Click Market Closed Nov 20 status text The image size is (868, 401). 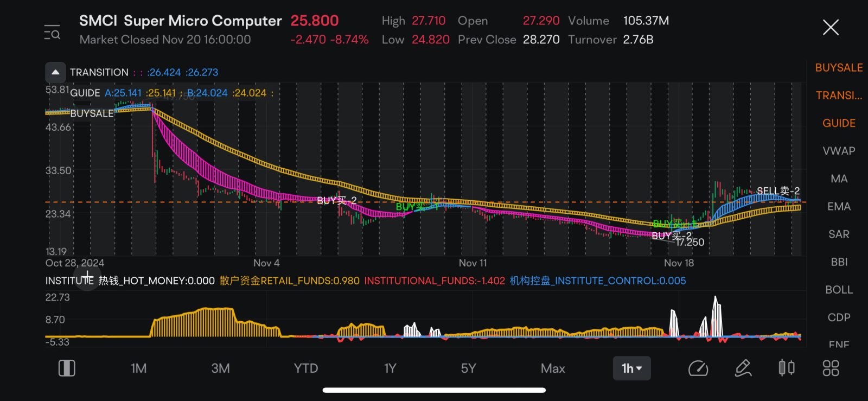click(165, 40)
